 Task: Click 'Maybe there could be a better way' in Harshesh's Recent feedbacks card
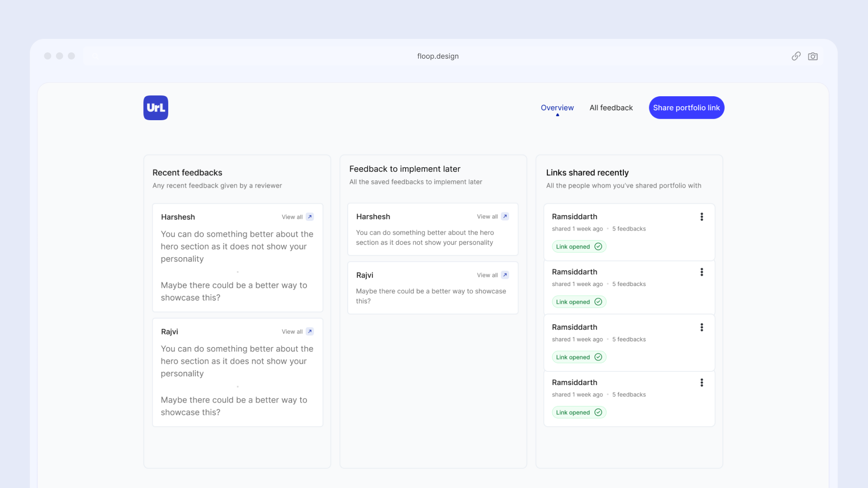234,291
